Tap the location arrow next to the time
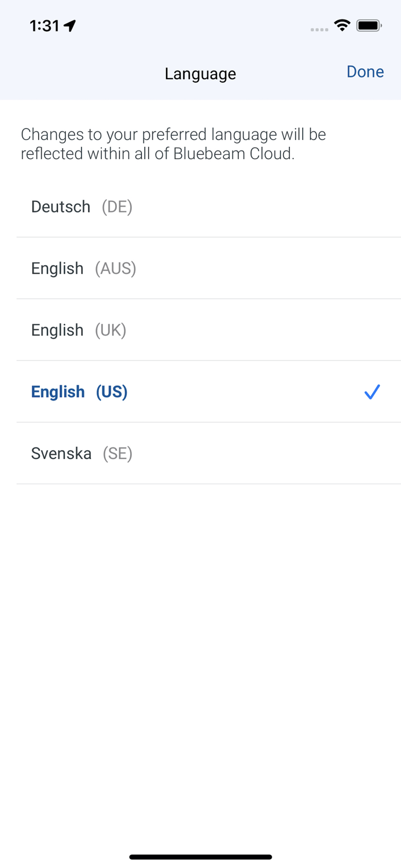401x868 pixels. pos(70,25)
